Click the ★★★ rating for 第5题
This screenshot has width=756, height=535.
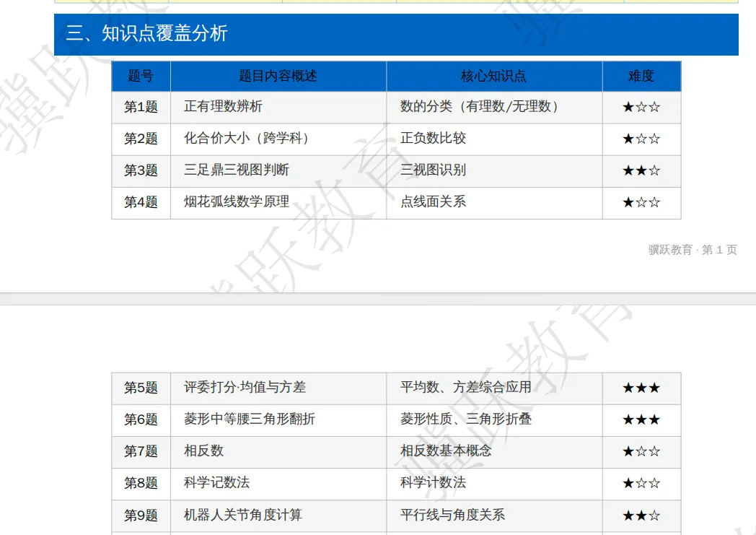(641, 388)
